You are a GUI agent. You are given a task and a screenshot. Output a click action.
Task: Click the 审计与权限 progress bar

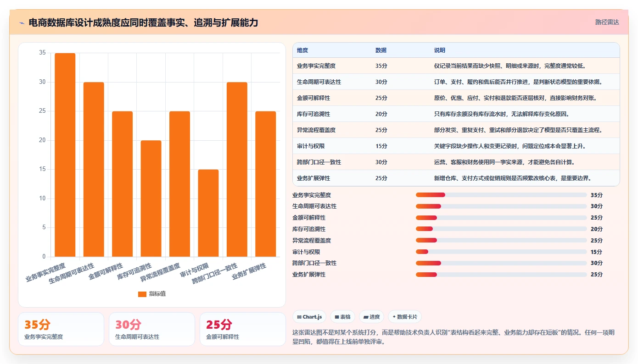click(x=501, y=252)
